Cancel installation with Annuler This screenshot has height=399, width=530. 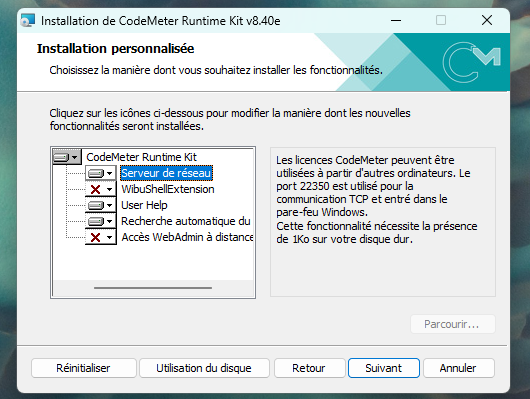tap(458, 368)
